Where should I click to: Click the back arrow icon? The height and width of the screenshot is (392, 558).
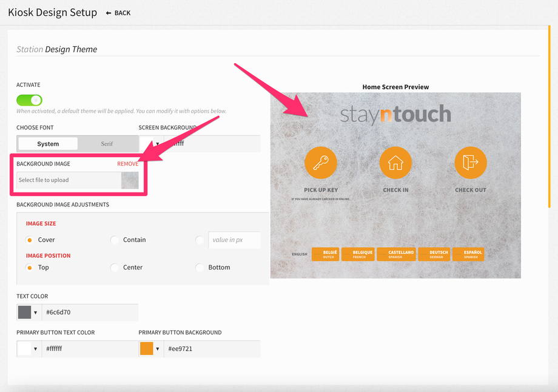(109, 13)
